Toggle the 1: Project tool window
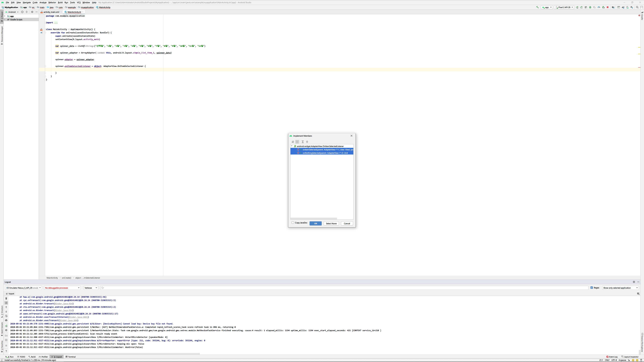Screen dimensions: 644x362 pyautogui.click(x=2, y=16)
